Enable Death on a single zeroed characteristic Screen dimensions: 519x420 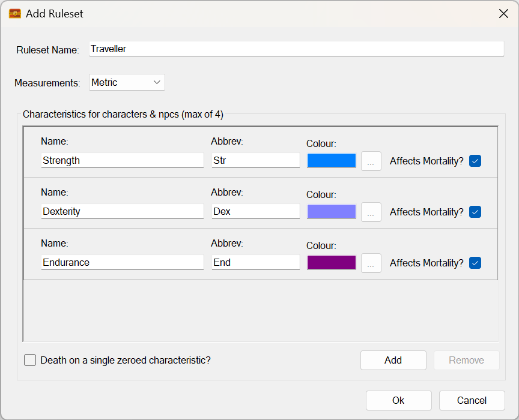[x=30, y=360]
